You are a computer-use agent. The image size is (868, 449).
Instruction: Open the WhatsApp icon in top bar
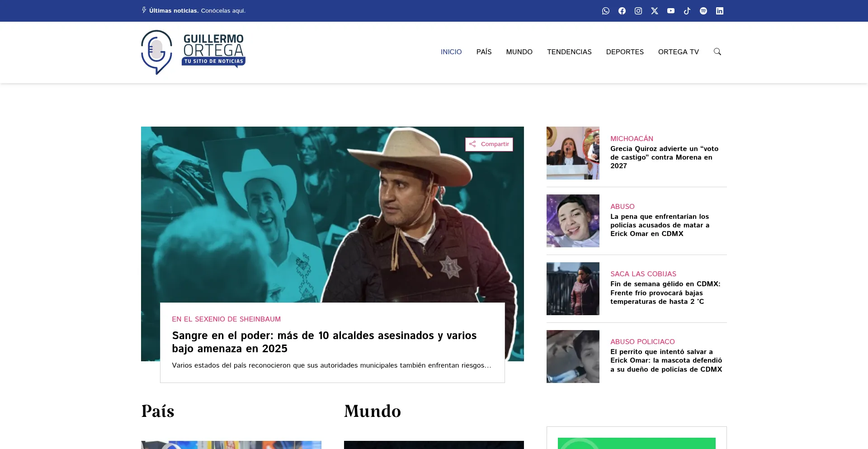(606, 11)
